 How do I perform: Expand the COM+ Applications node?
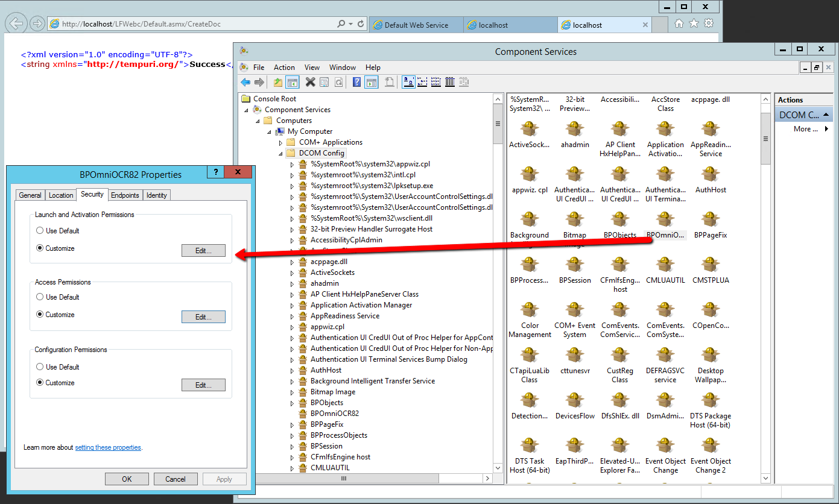pos(280,143)
